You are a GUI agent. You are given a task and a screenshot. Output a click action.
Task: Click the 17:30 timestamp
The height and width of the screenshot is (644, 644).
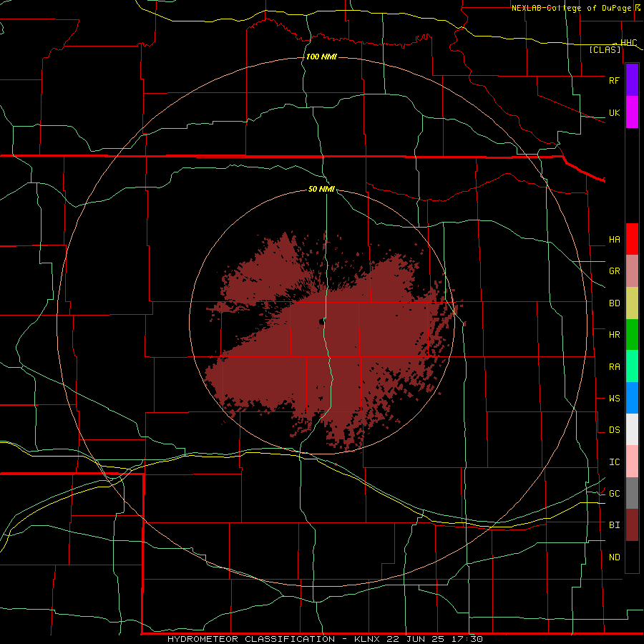[x=468, y=639]
